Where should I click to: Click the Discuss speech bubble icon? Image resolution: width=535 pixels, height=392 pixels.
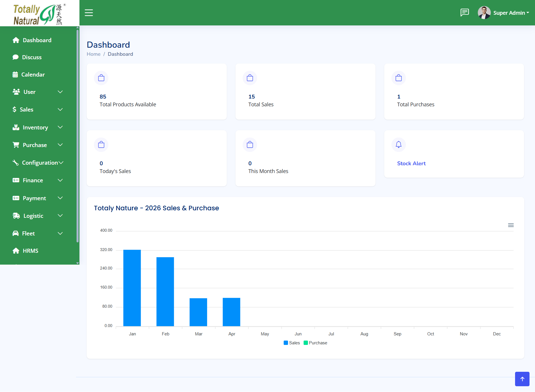(16, 57)
